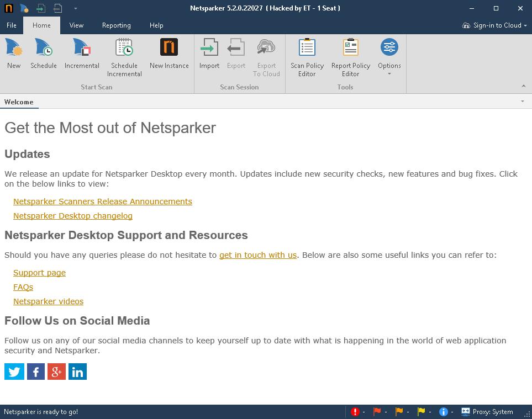532x419 pixels.
Task: Open the Facebook social media icon
Action: click(x=35, y=372)
